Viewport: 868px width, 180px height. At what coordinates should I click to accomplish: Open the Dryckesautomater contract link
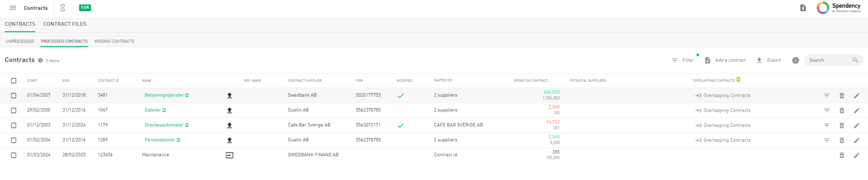point(164,125)
